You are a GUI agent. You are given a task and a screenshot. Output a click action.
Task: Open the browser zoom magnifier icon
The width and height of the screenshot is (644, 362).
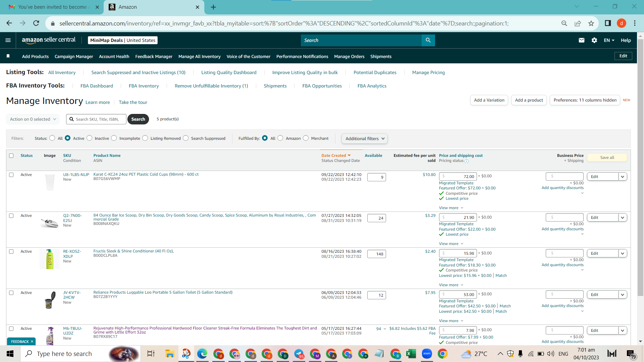(564, 23)
